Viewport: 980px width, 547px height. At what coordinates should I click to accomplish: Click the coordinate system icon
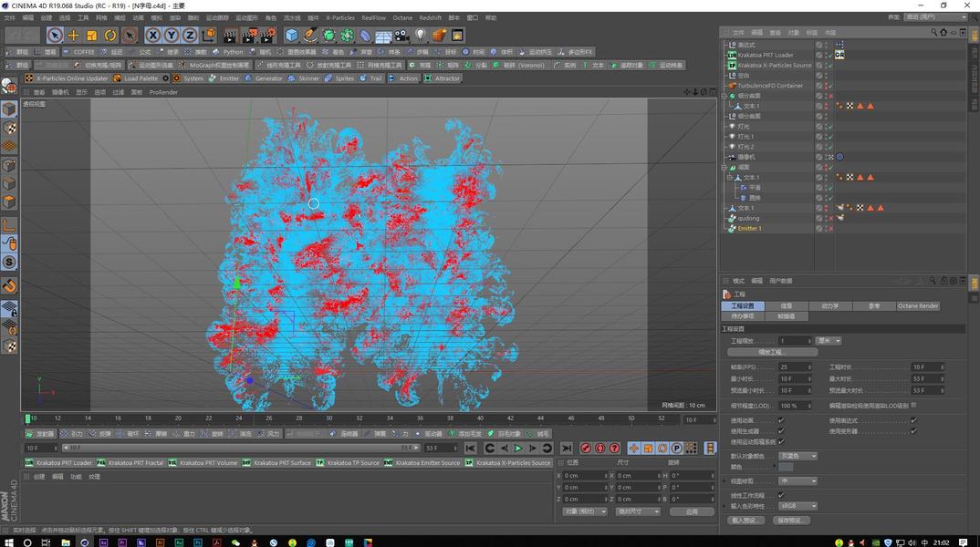tap(209, 36)
